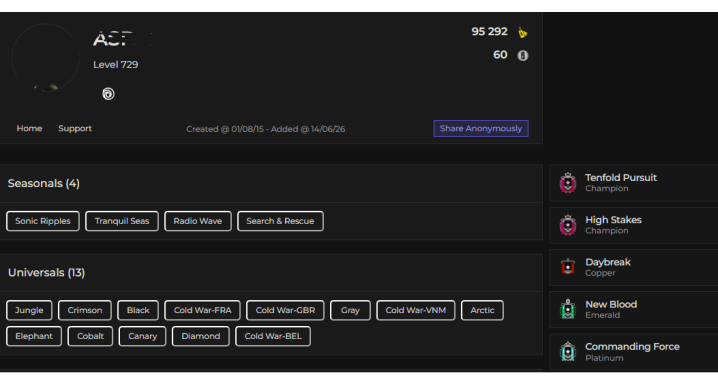This screenshot has height=386, width=718.
Task: Click the Emerald rank label
Action: pos(603,315)
